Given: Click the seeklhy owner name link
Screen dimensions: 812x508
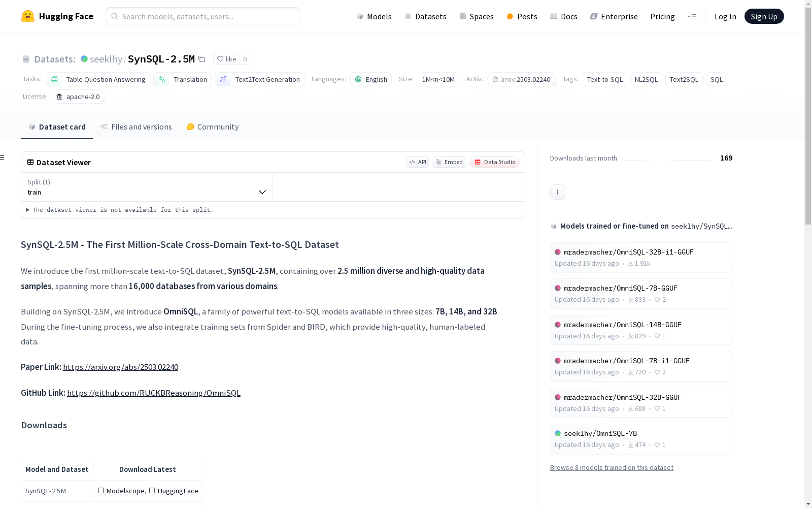Looking at the screenshot, I should click(x=106, y=59).
